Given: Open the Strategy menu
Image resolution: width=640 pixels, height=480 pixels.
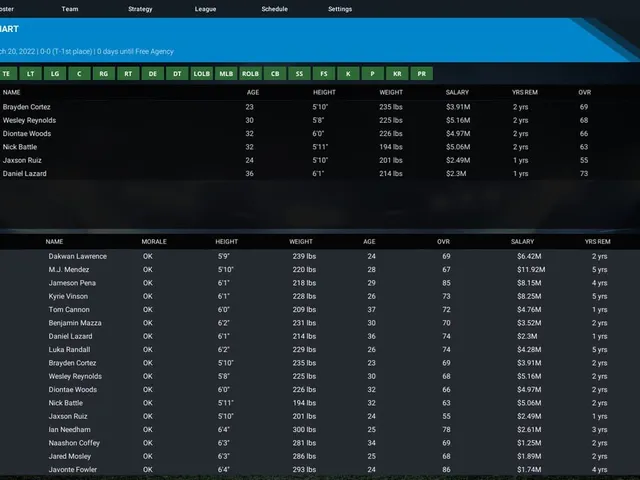Looking at the screenshot, I should [140, 9].
